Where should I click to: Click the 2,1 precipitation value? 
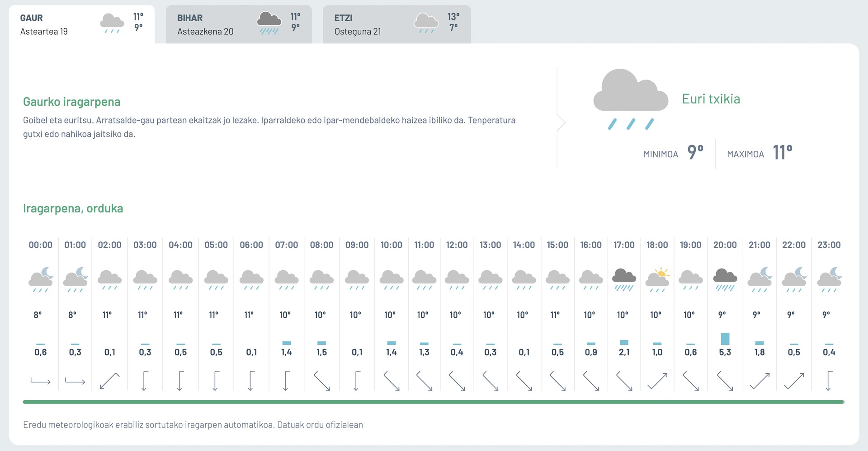tap(624, 352)
